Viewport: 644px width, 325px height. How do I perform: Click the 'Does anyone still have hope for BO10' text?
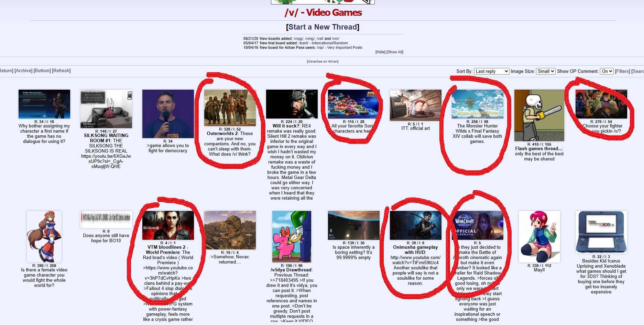click(x=106, y=238)
